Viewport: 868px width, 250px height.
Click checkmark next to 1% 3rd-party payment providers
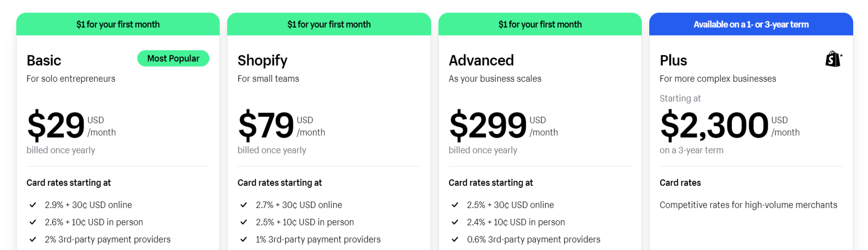(x=243, y=239)
